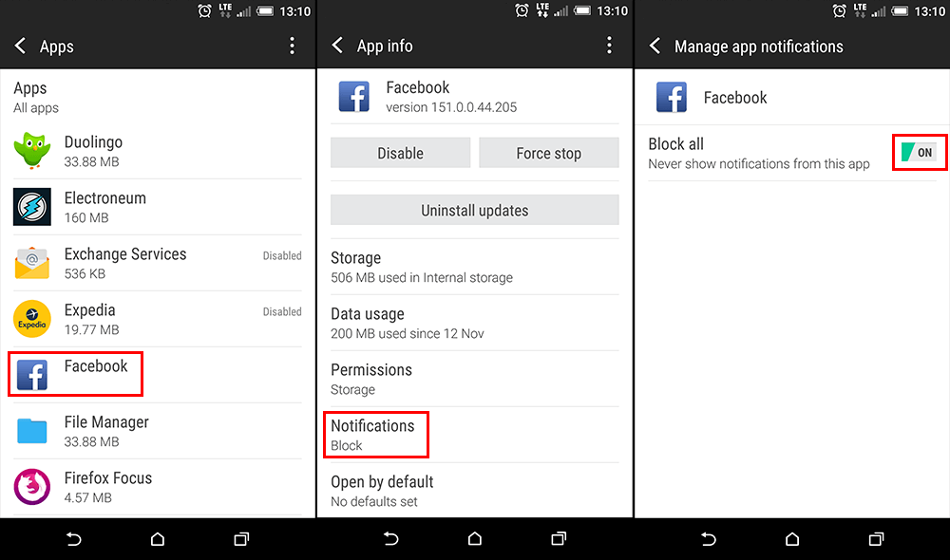Tap recent apps button under App info screen
The width and height of the screenshot is (950, 560).
[x=559, y=539]
